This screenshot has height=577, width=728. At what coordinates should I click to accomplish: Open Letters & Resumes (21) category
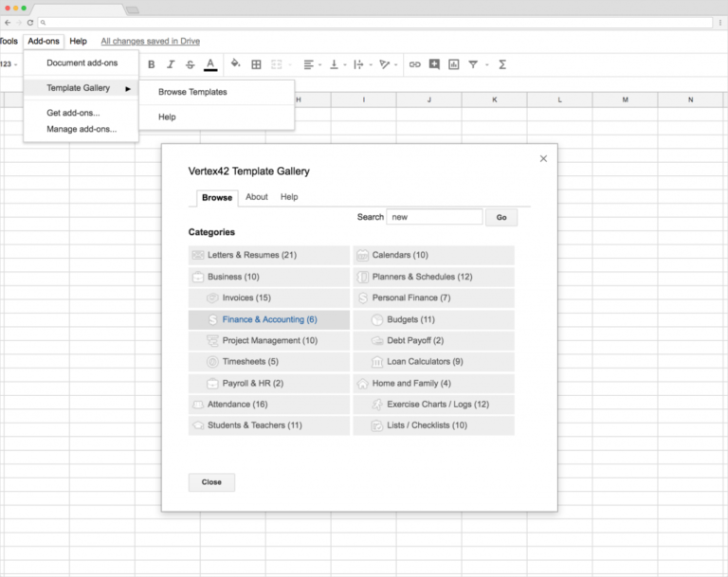[x=269, y=255]
